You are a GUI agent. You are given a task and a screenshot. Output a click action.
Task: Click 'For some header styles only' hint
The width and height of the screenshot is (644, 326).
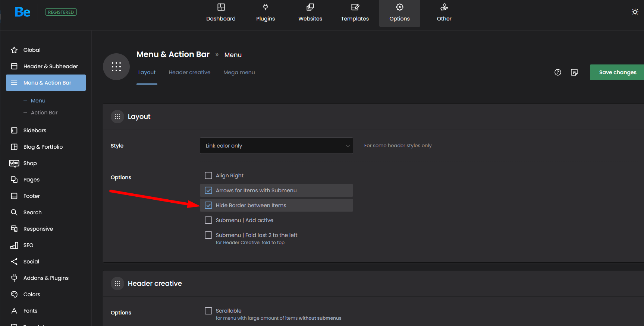point(398,146)
